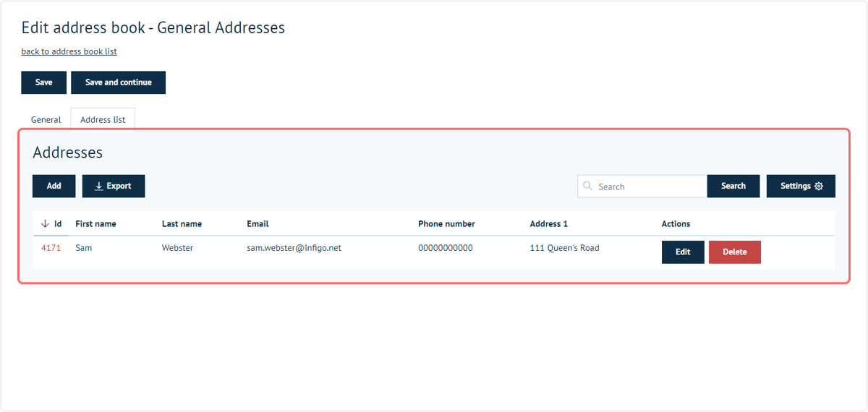Follow the back to address book list link
Image resolution: width=868 pixels, height=412 pixels.
click(69, 51)
